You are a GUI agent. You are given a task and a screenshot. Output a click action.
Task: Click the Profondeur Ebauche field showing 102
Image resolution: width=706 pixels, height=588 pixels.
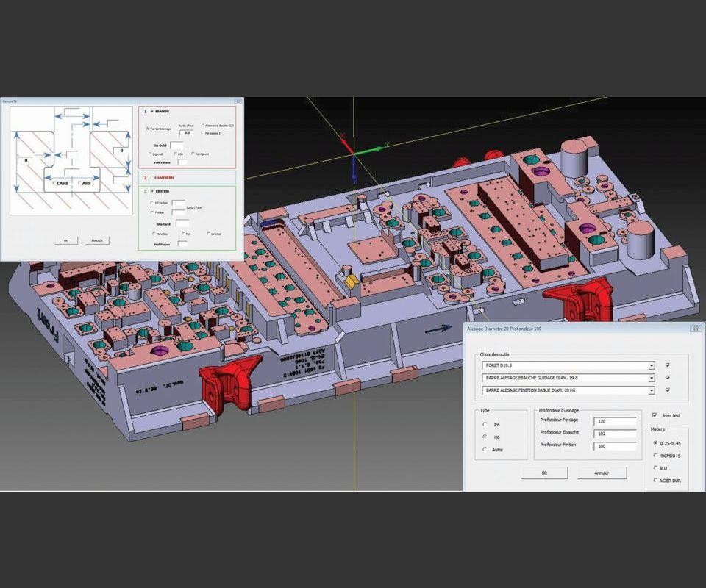coord(615,434)
